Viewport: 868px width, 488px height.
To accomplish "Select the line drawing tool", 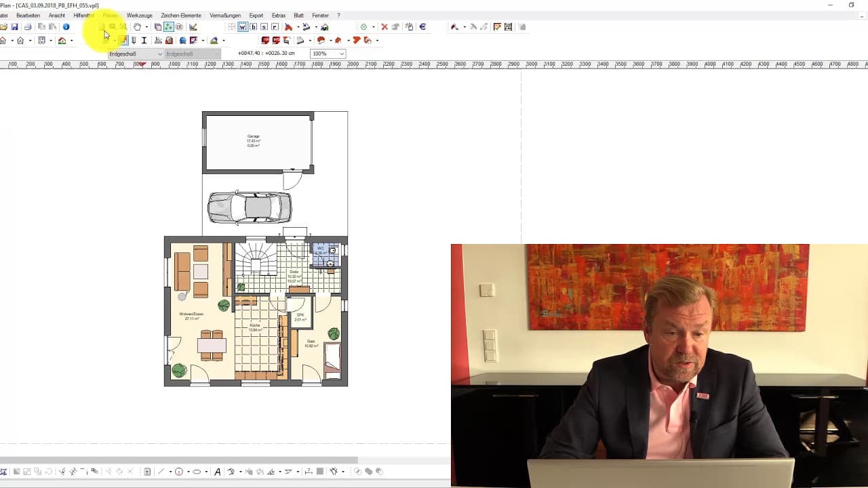I will (161, 472).
